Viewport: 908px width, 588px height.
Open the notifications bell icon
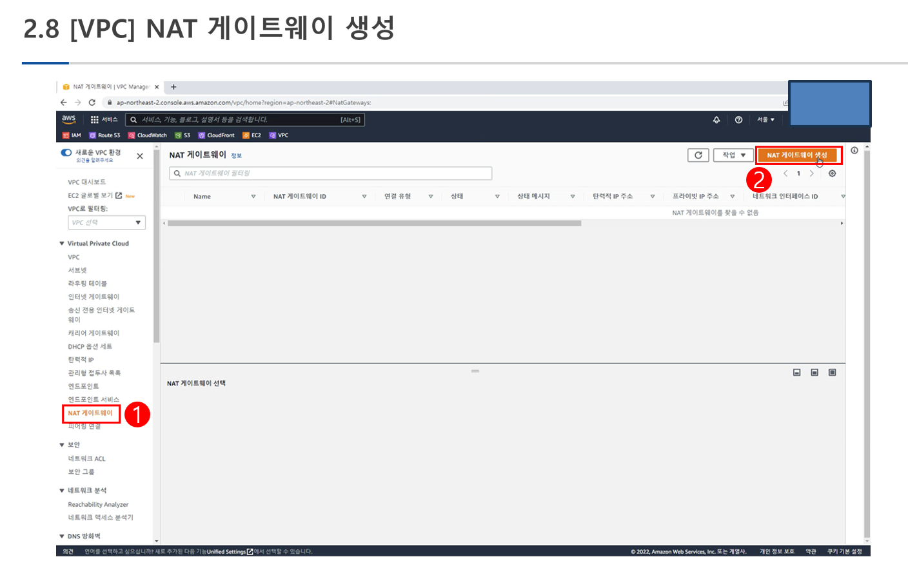point(716,120)
